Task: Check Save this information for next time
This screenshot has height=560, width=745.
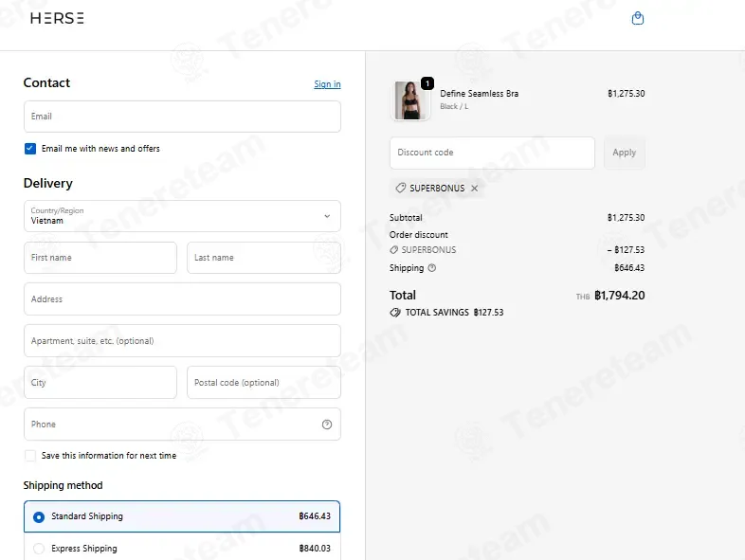Action: point(30,456)
